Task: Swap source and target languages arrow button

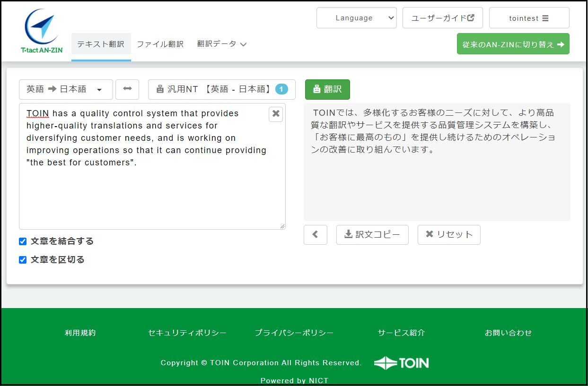Action: [127, 89]
